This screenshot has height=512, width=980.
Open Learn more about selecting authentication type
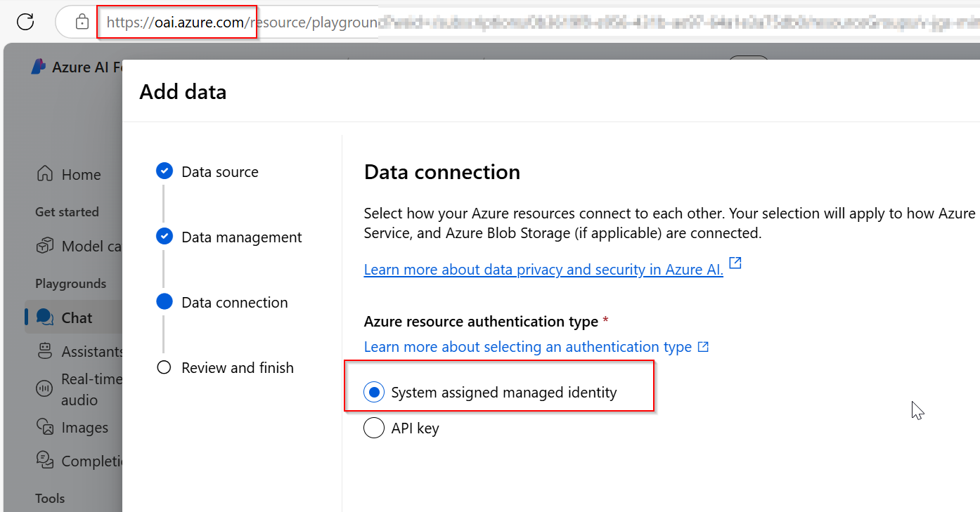[x=528, y=346]
